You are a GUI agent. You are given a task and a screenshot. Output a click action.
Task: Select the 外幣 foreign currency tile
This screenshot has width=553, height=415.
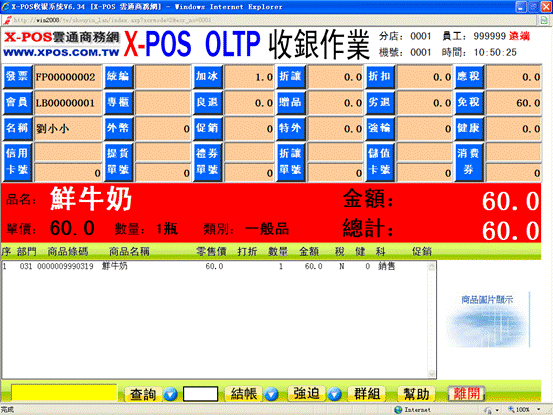118,128
